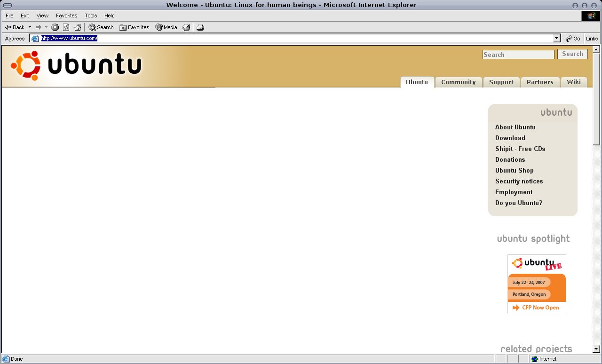Screen dimensions: 602x364
Task: Open the View menu
Action: pos(42,16)
